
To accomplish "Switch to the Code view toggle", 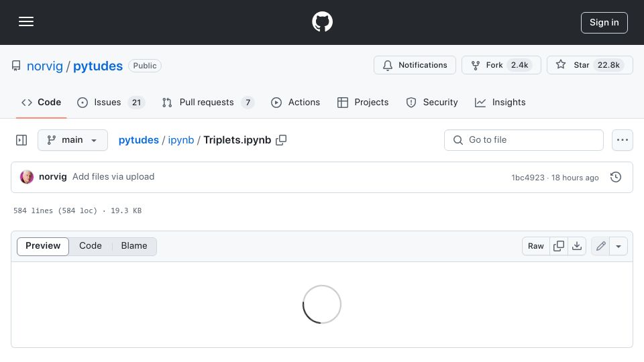I will (91, 246).
